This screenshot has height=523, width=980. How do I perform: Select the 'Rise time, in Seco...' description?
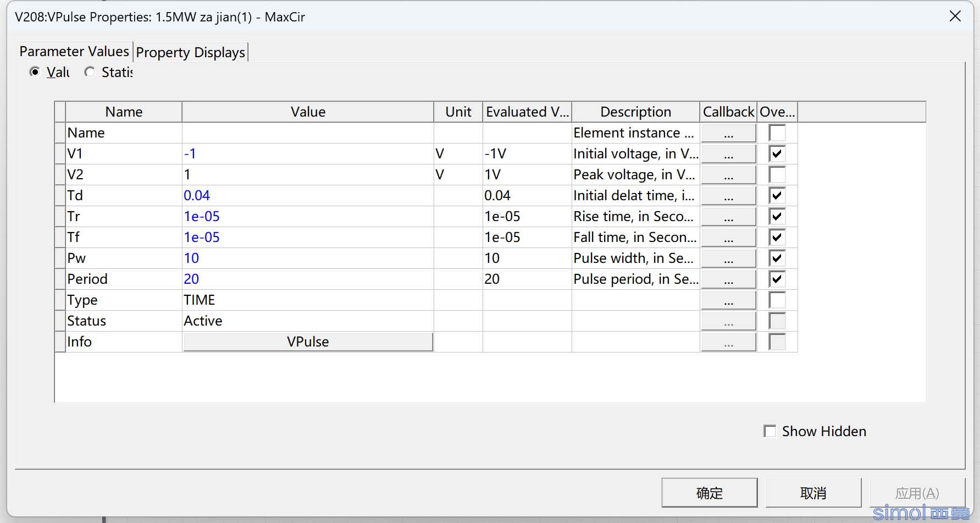pos(635,217)
